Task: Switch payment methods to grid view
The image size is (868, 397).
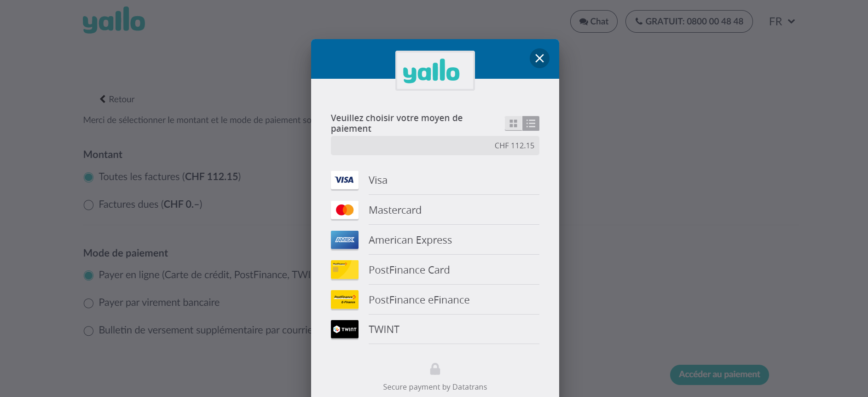Action: (x=513, y=123)
